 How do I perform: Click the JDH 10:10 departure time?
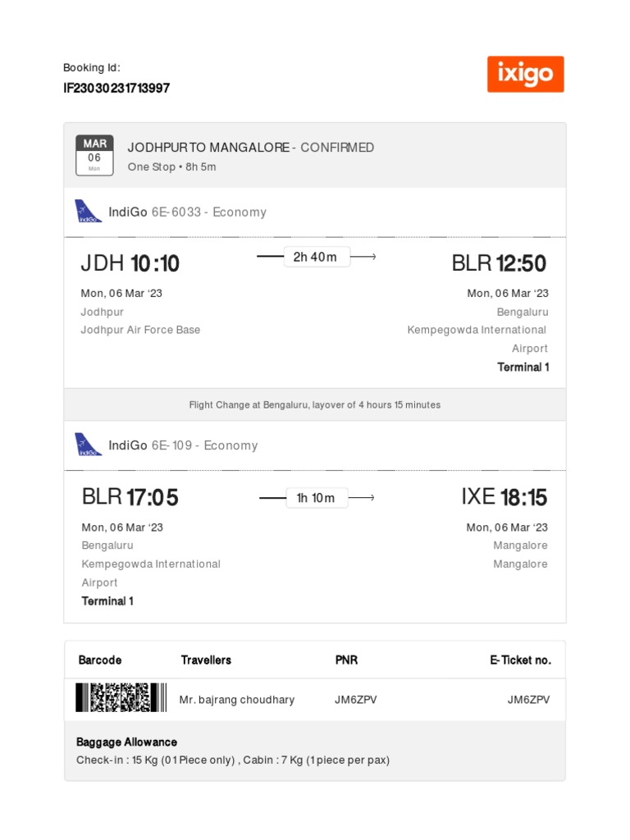point(130,263)
